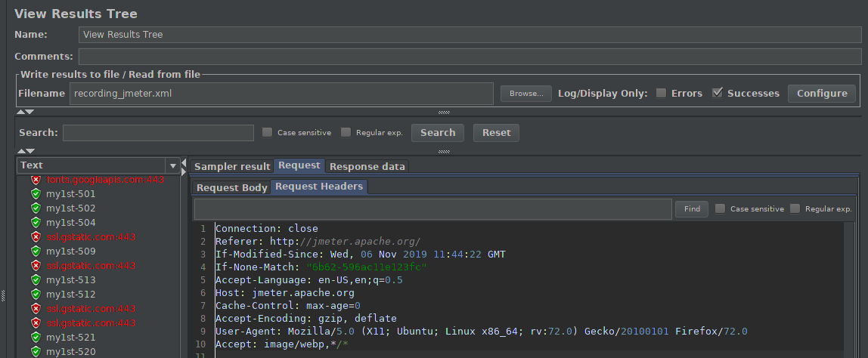
Task: Open the Response data tab
Action: [367, 167]
